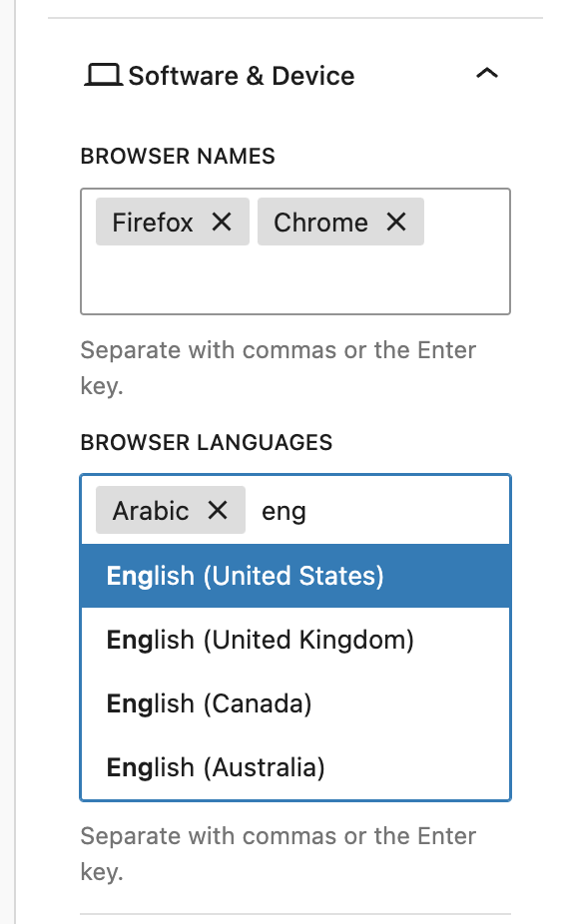Choose English (Canada) from suggestions
Screen dimensions: 575x924
click(295, 703)
